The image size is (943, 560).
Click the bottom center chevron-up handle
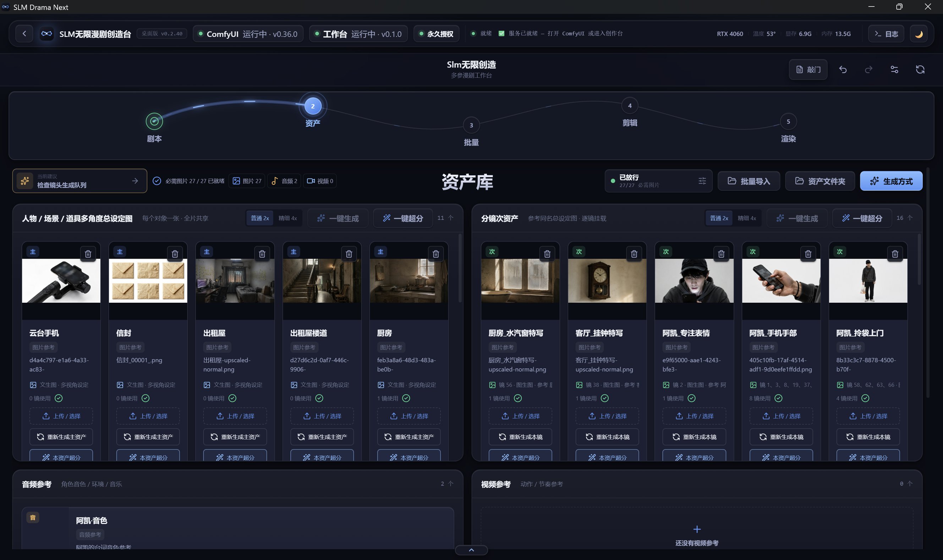tap(471, 550)
